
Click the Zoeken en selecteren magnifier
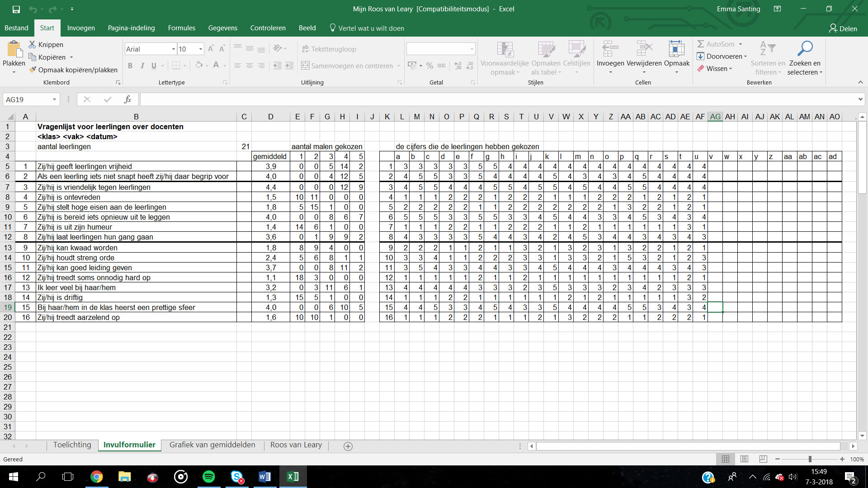tap(805, 49)
